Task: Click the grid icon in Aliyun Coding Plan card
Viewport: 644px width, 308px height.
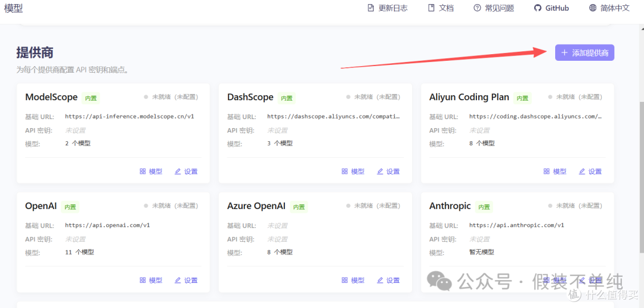Action: tap(547, 172)
